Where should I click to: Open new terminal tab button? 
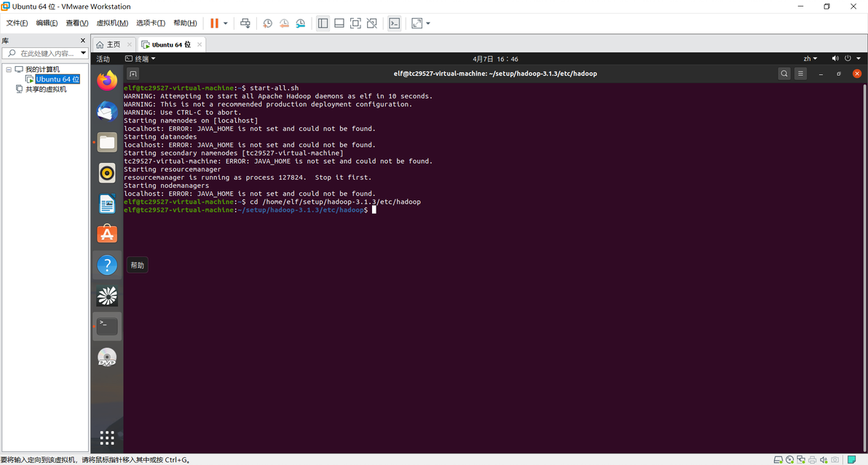(x=133, y=73)
